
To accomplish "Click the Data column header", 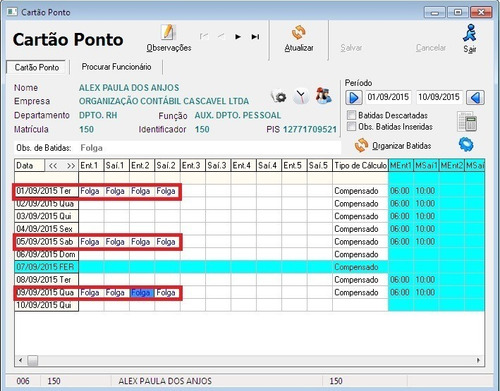I will click(x=29, y=166).
